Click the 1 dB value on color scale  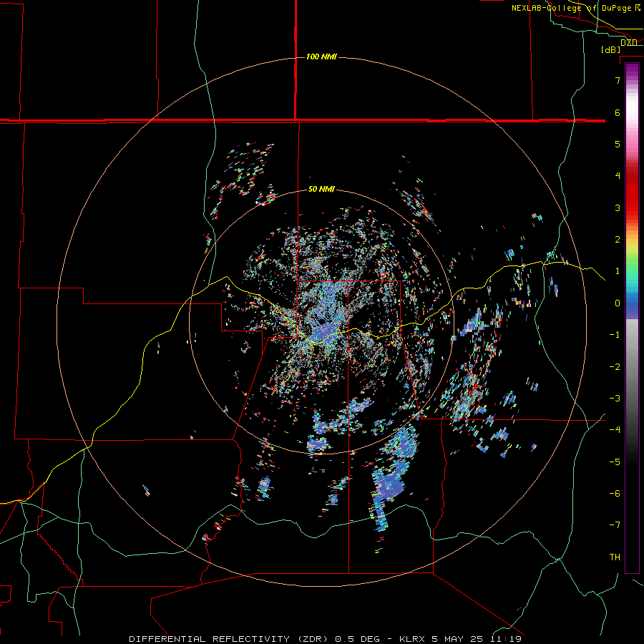[618, 271]
